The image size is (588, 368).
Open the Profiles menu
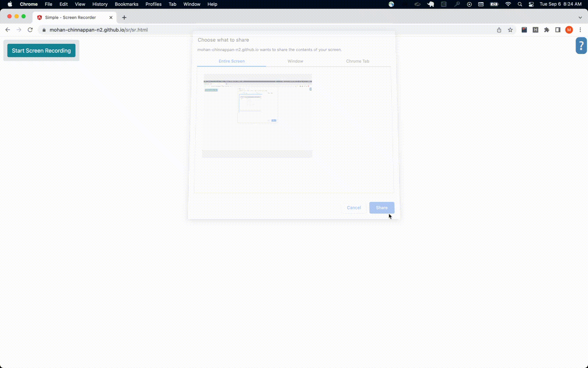click(154, 4)
